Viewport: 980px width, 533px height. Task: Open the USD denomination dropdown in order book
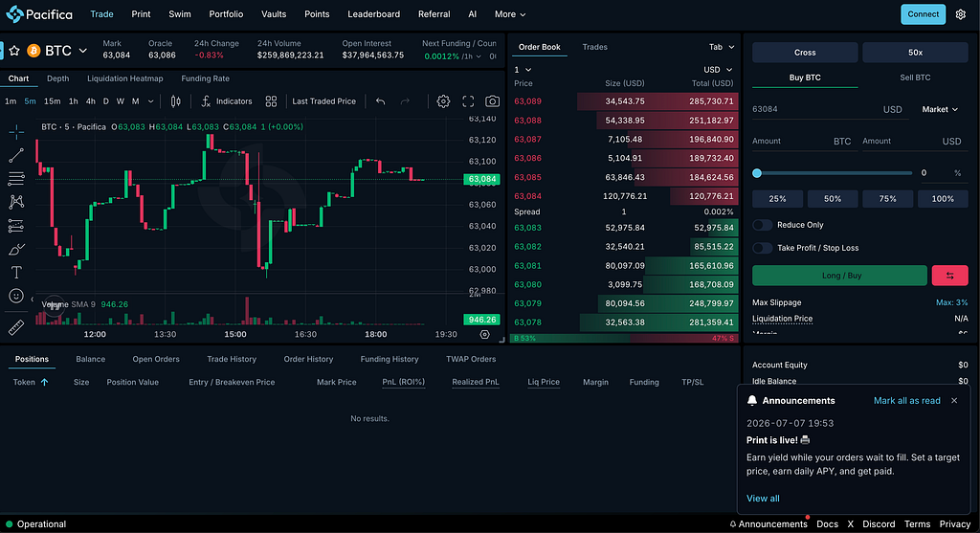click(x=718, y=69)
